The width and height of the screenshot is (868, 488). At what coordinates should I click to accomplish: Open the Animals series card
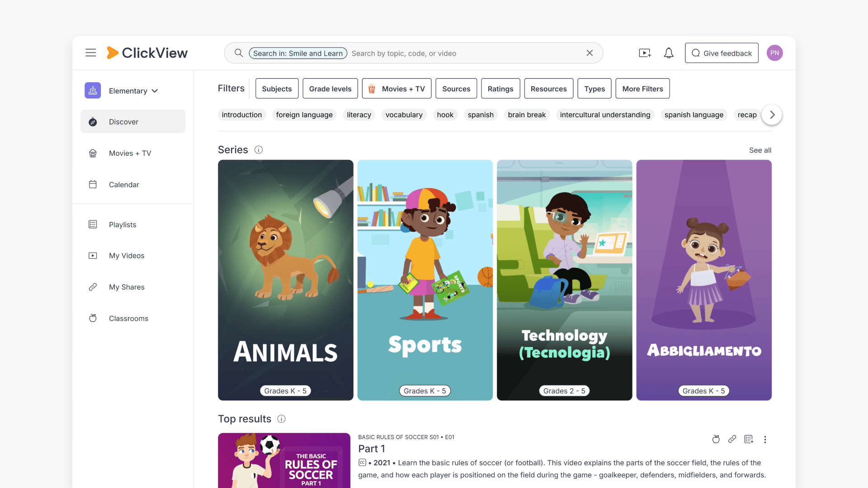click(x=286, y=280)
